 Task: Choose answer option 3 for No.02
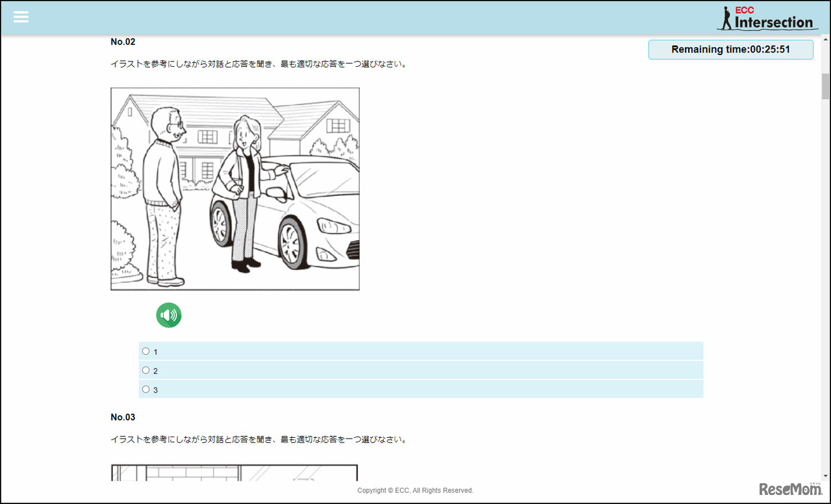point(145,389)
